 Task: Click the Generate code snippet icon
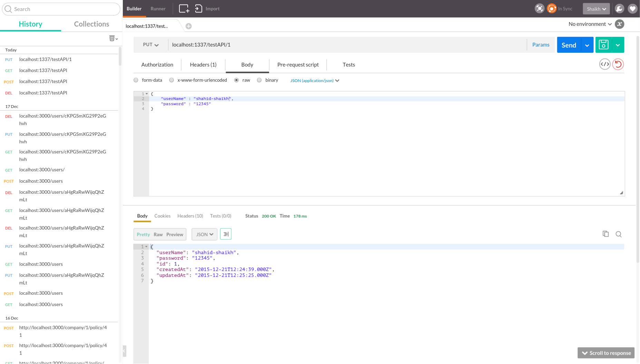point(605,64)
